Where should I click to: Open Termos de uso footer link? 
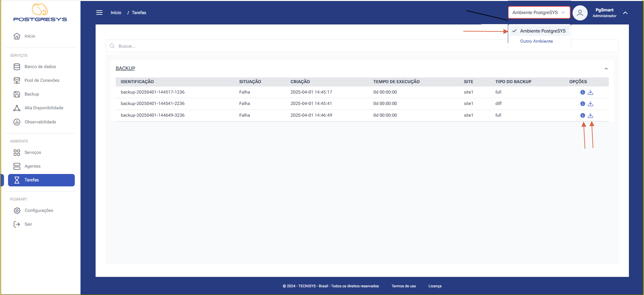(404, 286)
